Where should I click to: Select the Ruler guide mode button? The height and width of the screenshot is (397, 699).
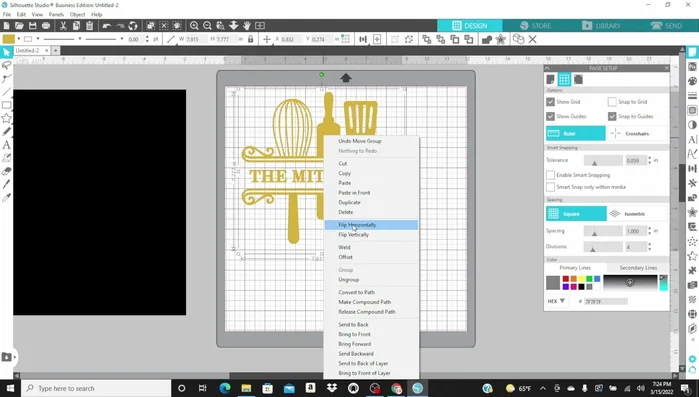(x=576, y=133)
